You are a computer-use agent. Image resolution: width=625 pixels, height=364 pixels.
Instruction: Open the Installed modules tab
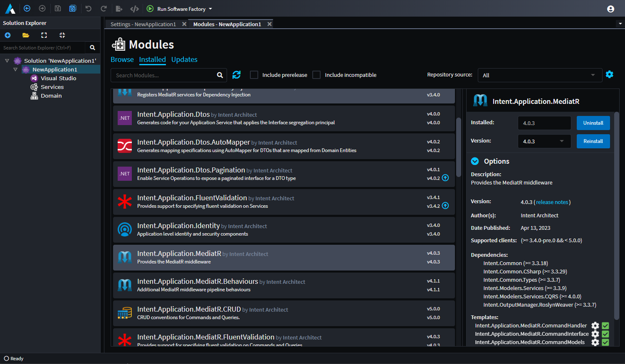point(152,59)
